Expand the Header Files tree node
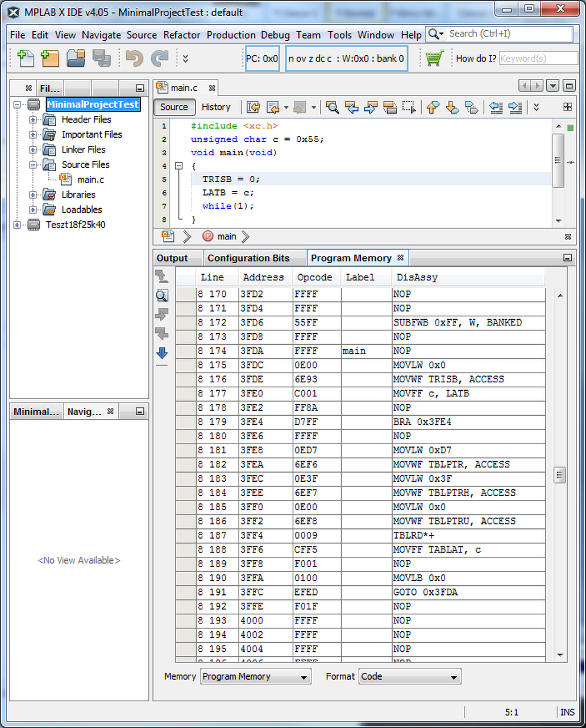The image size is (586, 728). tap(33, 119)
